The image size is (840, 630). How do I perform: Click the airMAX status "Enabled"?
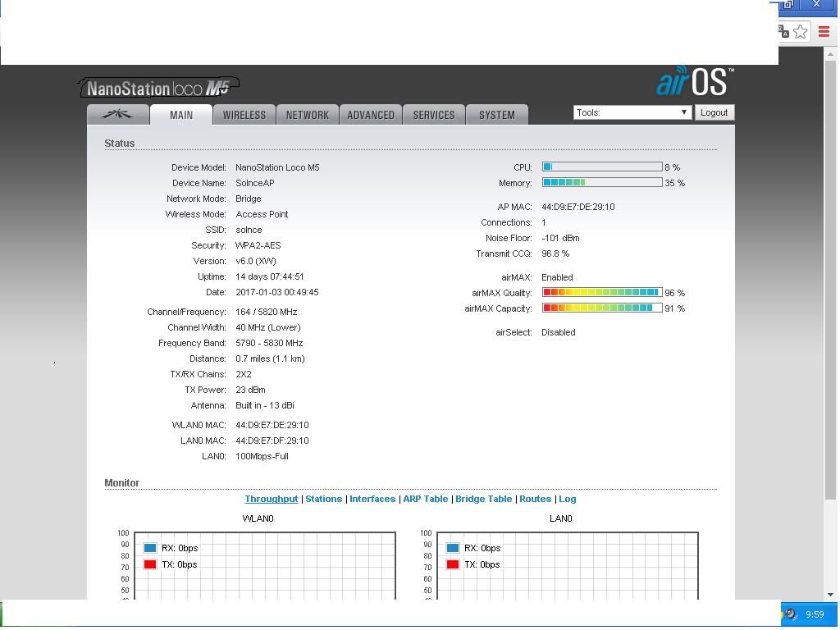557,277
